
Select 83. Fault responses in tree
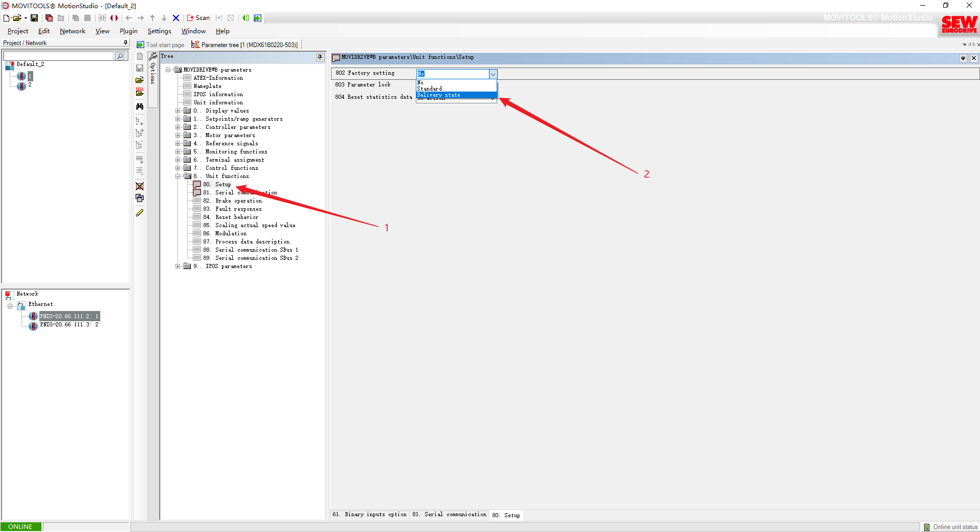(x=238, y=209)
